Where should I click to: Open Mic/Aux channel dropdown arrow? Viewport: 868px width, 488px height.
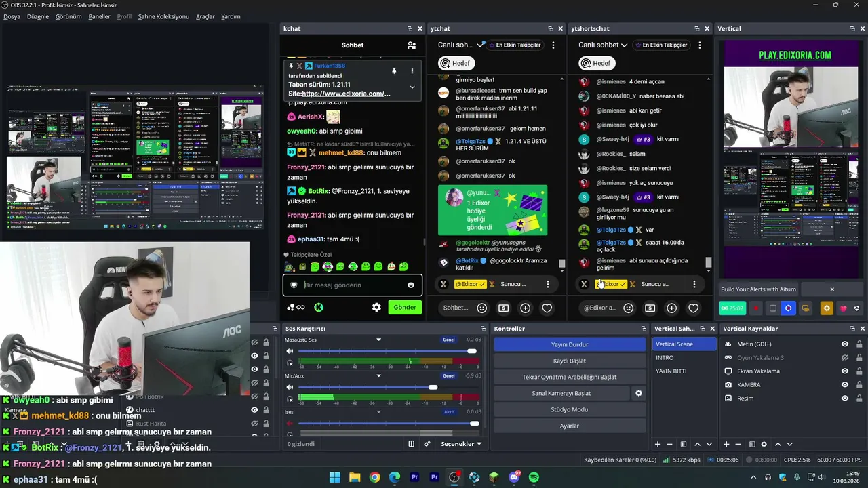coord(379,375)
